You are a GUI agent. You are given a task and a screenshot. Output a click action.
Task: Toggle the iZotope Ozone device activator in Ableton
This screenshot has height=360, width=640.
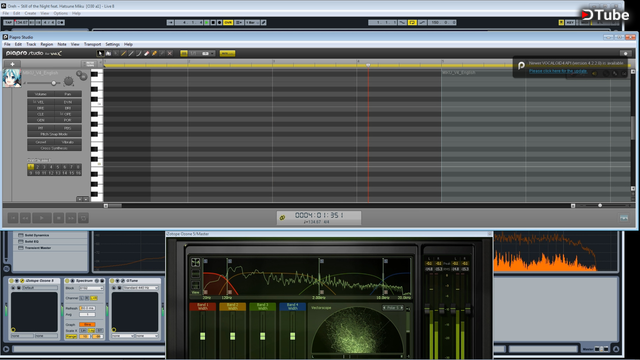tap(11, 281)
